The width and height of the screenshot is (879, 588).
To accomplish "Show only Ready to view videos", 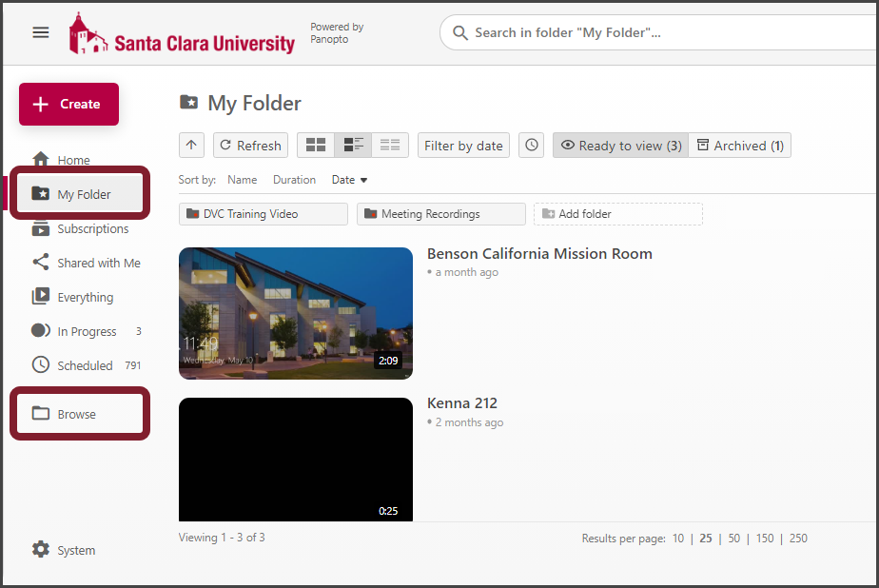I will 619,145.
